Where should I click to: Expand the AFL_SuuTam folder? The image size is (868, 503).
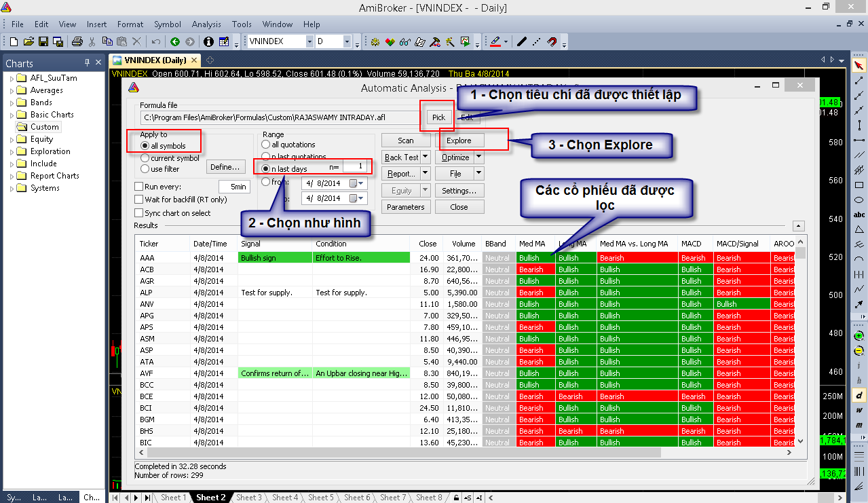(12, 78)
